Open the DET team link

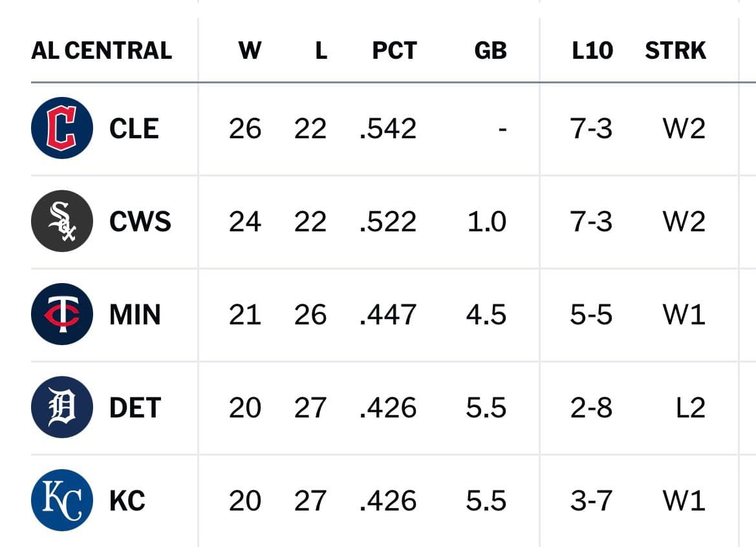point(135,408)
